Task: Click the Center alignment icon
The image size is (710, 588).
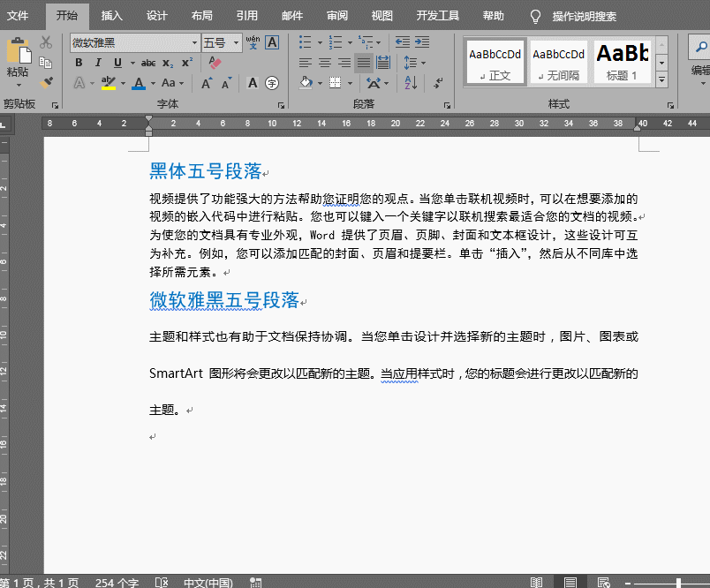Action: click(324, 63)
